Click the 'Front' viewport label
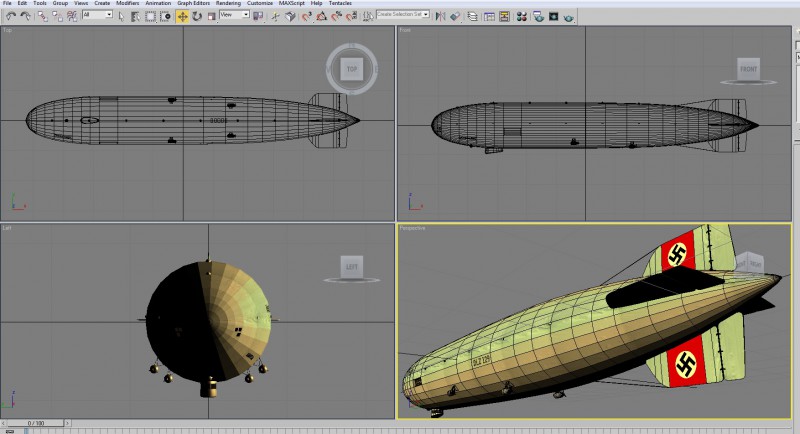Viewport: 800px width, 434px height. pos(405,30)
